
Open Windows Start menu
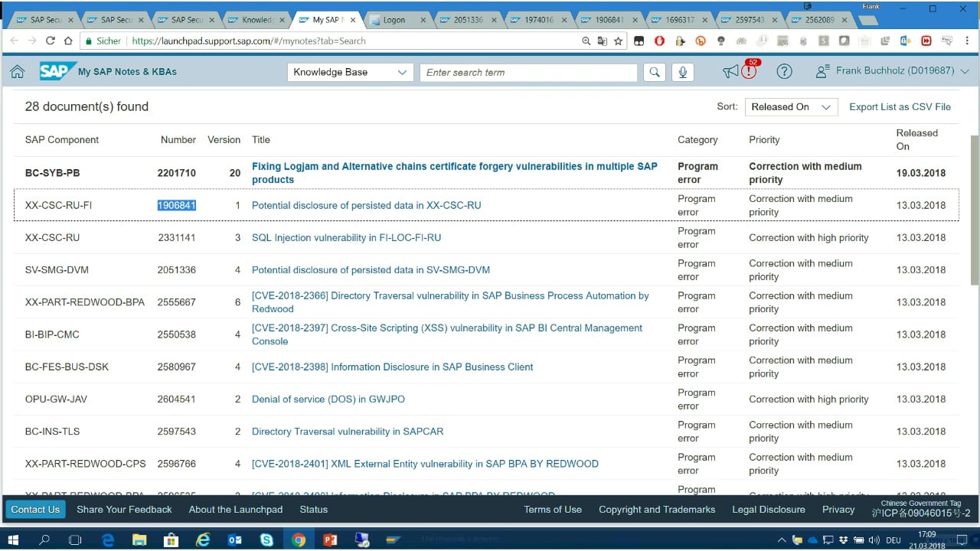click(x=13, y=540)
